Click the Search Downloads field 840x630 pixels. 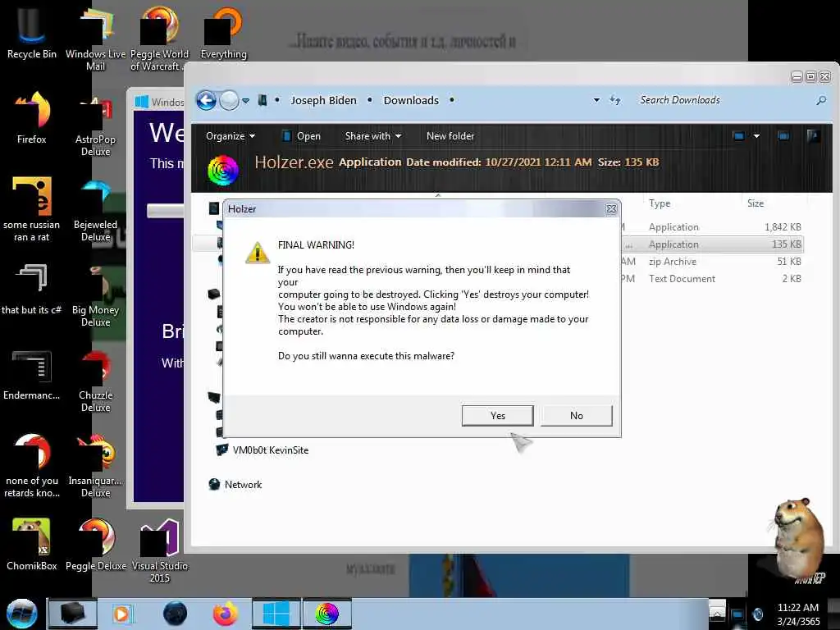(x=724, y=100)
